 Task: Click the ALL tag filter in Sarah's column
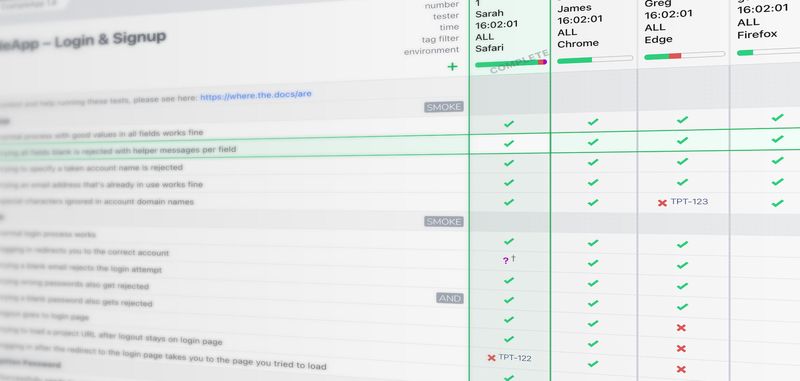tap(485, 37)
